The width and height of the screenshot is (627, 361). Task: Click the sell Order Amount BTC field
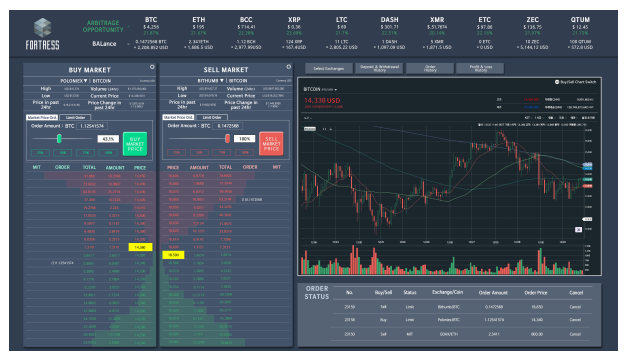pos(228,126)
